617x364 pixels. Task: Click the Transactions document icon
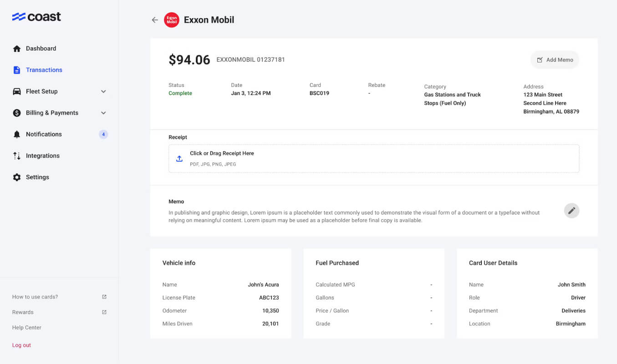point(17,70)
